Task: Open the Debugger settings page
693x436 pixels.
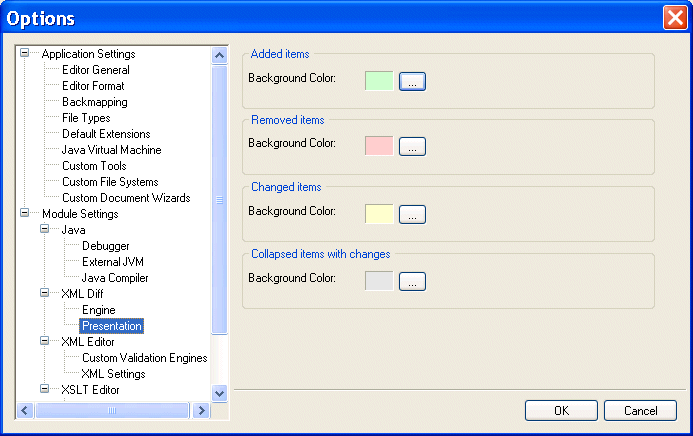Action: coord(105,246)
